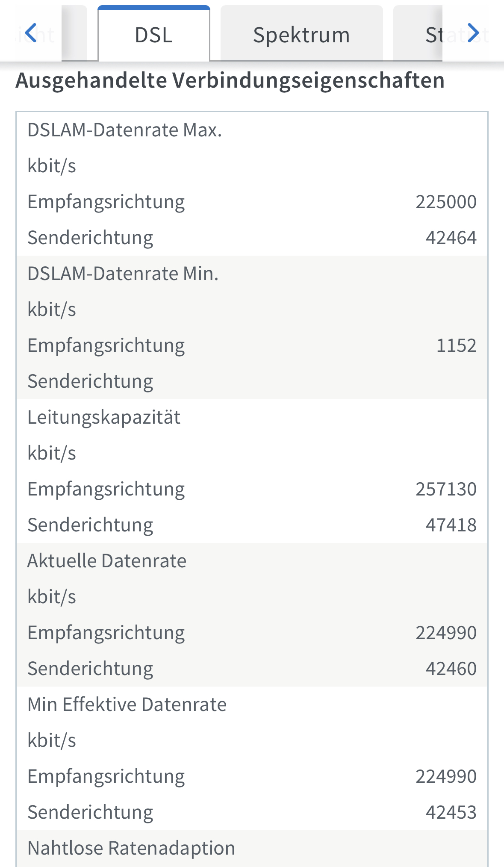Select the Min Effektive Datenrate label

click(x=127, y=705)
